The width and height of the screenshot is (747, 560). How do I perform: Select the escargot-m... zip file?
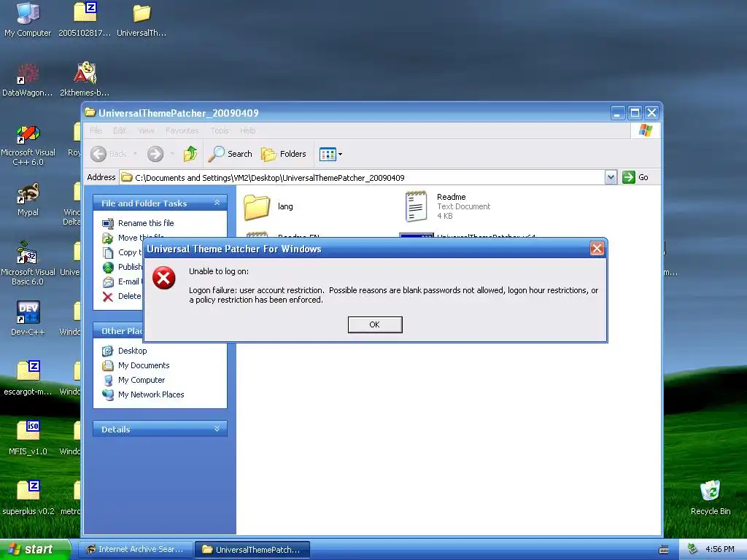point(28,378)
